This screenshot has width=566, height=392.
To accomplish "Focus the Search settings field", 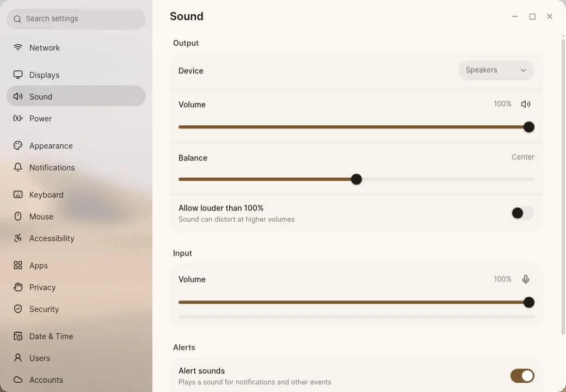I will point(76,19).
